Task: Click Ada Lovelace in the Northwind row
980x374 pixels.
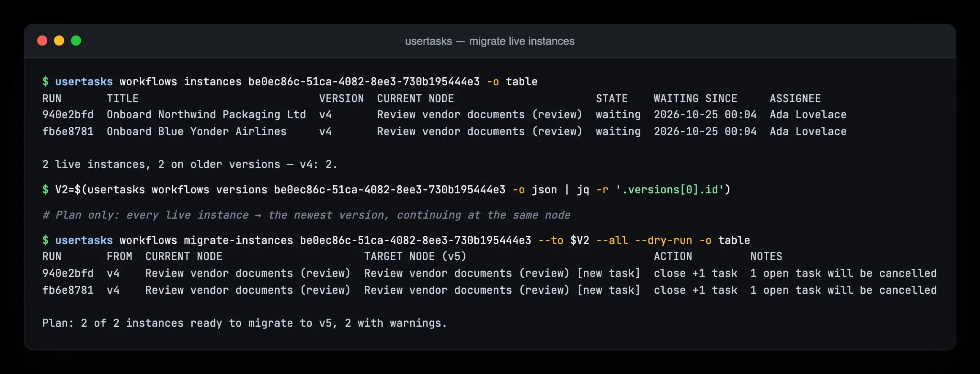Action: tap(808, 114)
